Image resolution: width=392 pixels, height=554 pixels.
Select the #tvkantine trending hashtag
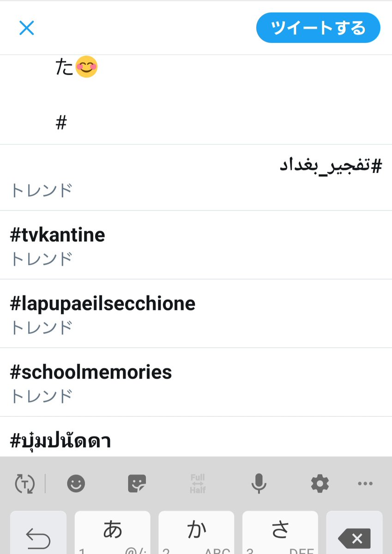(x=196, y=245)
